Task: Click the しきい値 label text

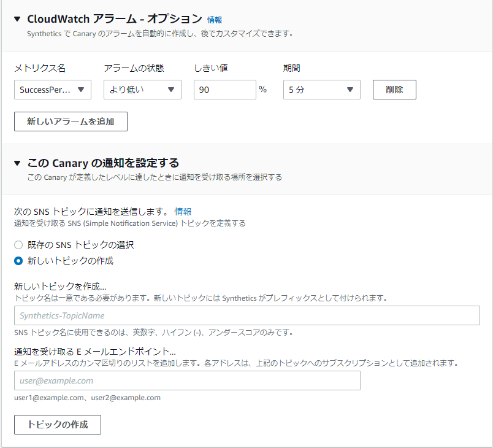Action: (x=211, y=68)
